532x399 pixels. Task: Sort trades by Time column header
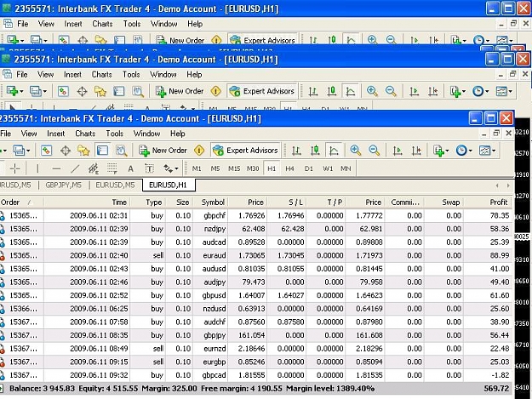(x=87, y=202)
